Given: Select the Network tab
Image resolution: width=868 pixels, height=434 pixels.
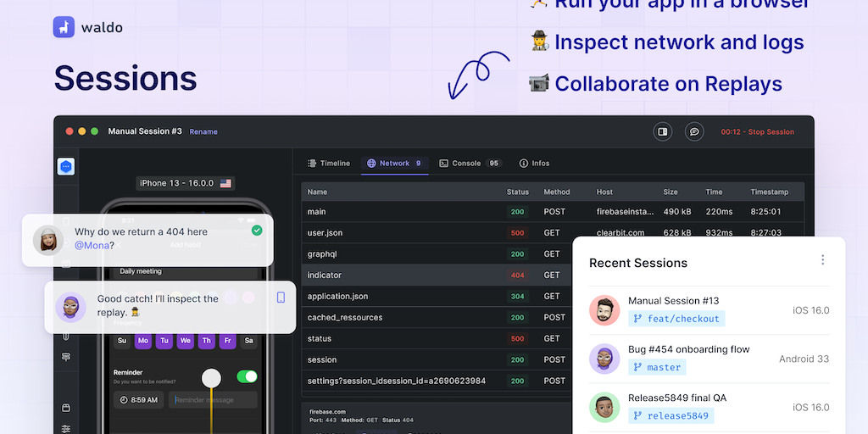Looking at the screenshot, I should (395, 164).
